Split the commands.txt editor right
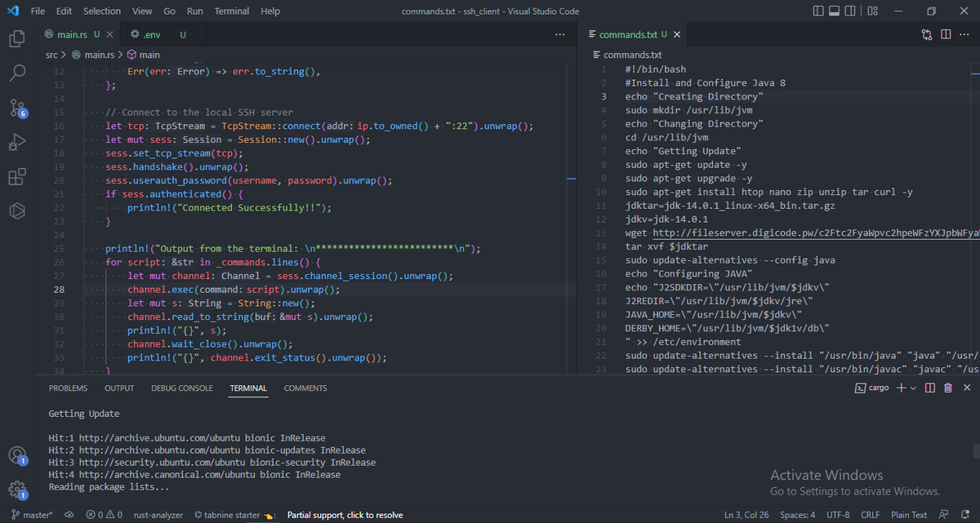Image resolution: width=980 pixels, height=523 pixels. [x=946, y=34]
